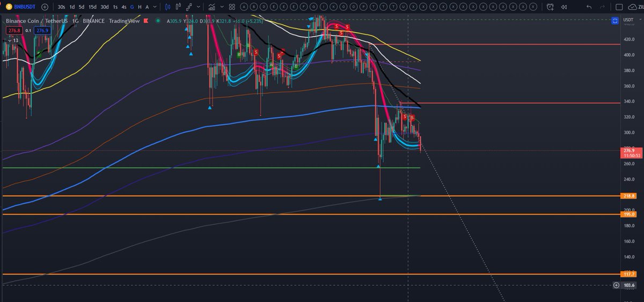Switch to the 30s timeframe
The height and width of the screenshot is (302, 644).
click(x=62, y=7)
